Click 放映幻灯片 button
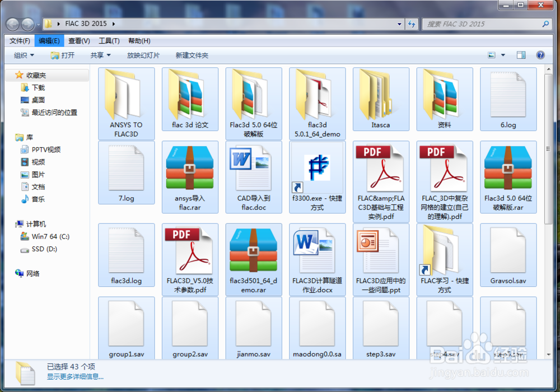This screenshot has height=392, width=560. tap(143, 55)
